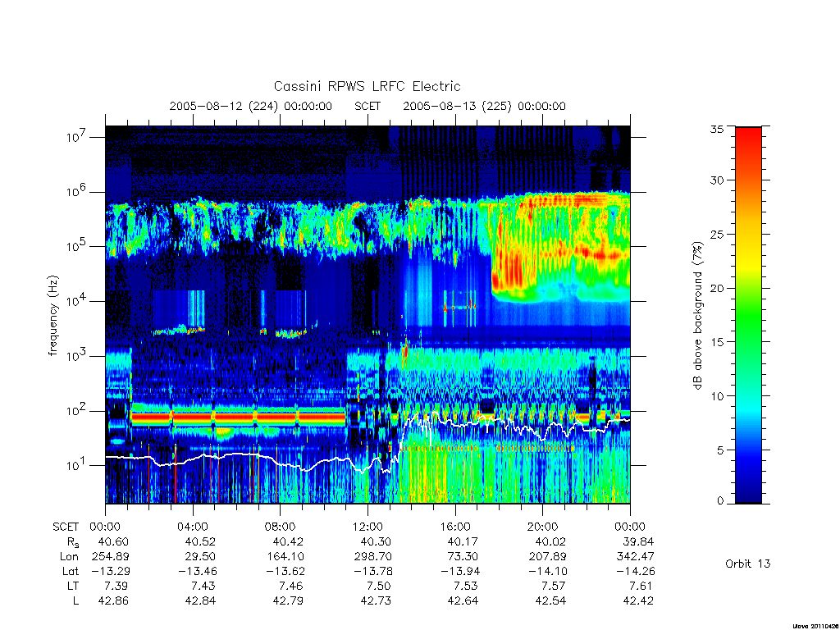Click the longitude value '254.89'
Image resolution: width=840 pixels, height=630 pixels.
coord(110,557)
